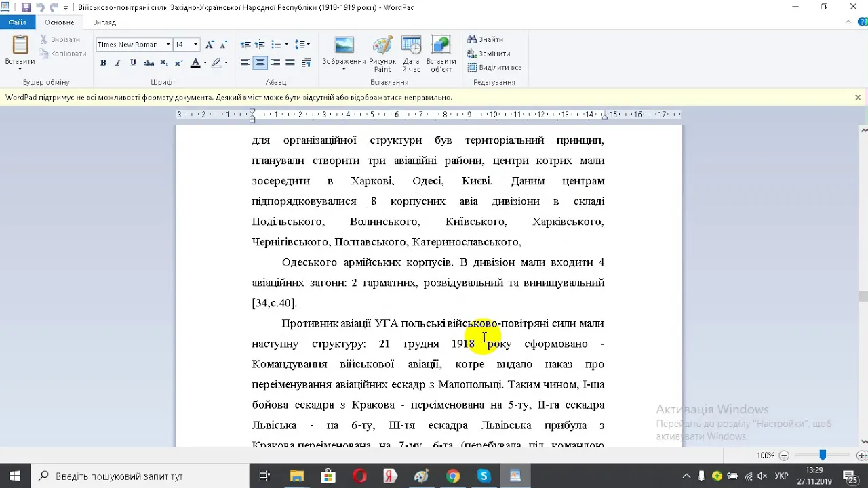Align text right

[x=275, y=63]
